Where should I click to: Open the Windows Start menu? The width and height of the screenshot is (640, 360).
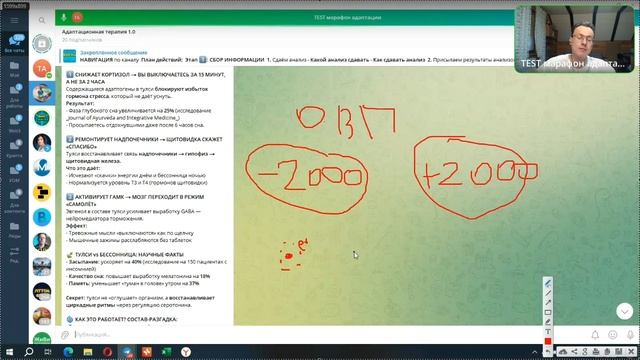[x=9, y=352]
